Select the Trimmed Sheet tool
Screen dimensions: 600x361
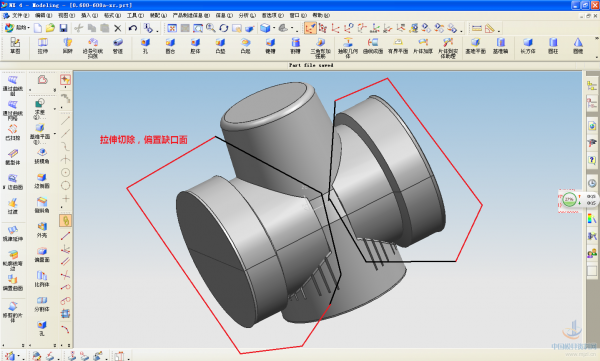coord(13,312)
